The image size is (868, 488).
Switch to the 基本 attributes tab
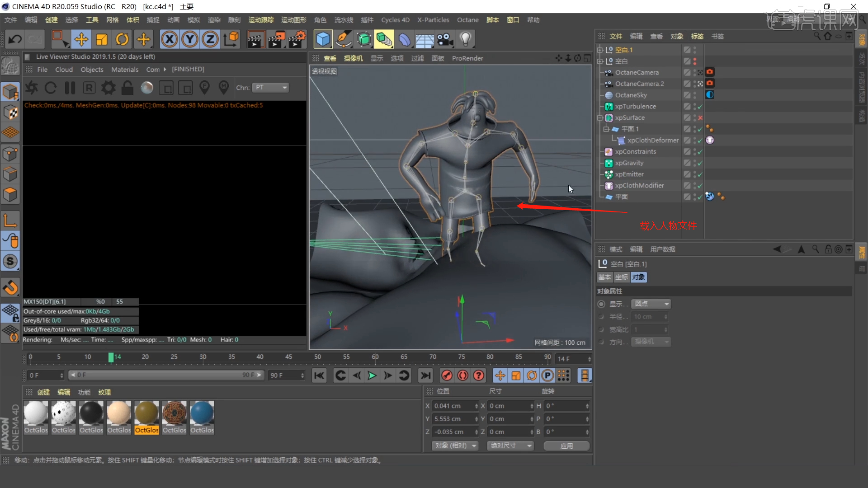click(x=604, y=277)
